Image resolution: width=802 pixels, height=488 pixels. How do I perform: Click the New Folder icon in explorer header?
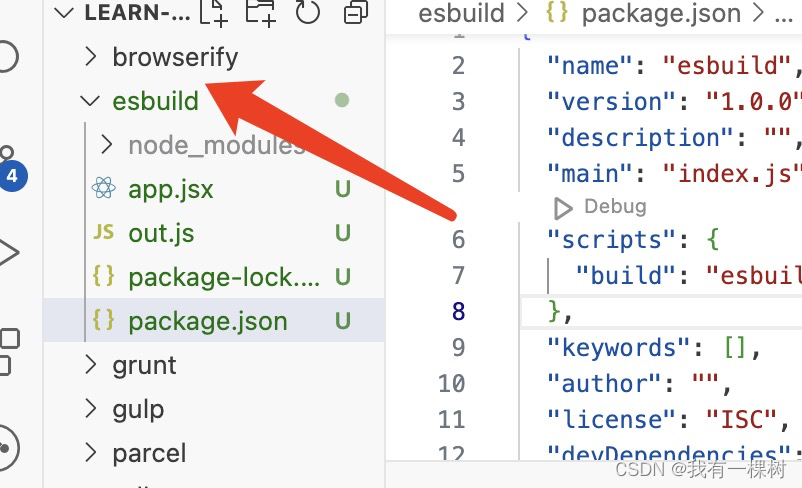coord(261,13)
